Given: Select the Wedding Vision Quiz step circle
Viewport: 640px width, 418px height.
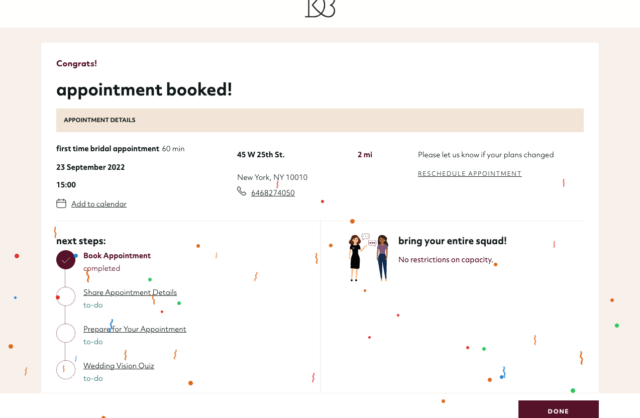Looking at the screenshot, I should 66,370.
